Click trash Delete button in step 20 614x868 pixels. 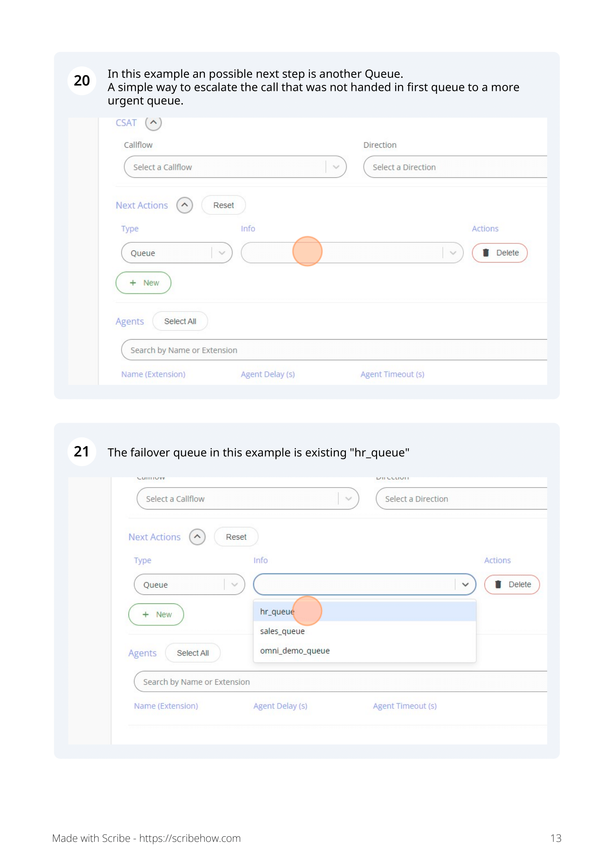pyautogui.click(x=499, y=253)
